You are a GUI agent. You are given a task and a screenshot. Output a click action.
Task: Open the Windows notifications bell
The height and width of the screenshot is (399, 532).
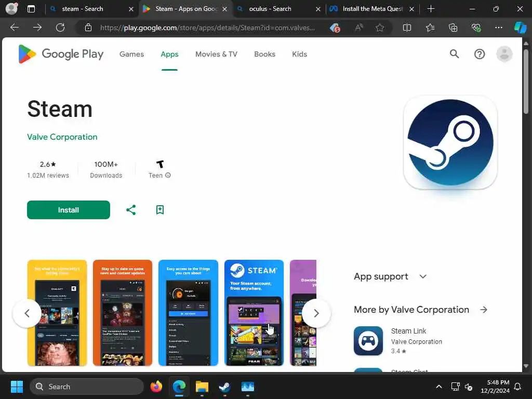517,387
